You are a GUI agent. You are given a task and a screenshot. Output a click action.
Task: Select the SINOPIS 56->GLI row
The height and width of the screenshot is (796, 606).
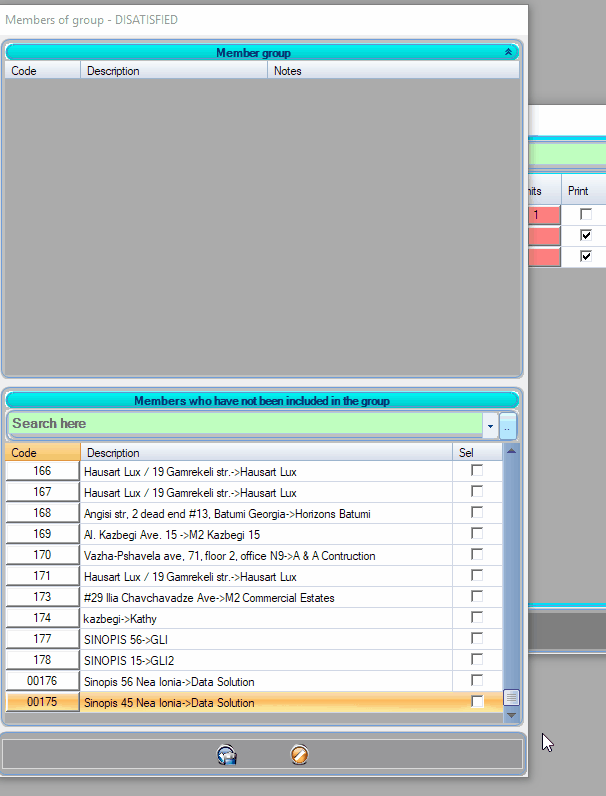(265, 639)
